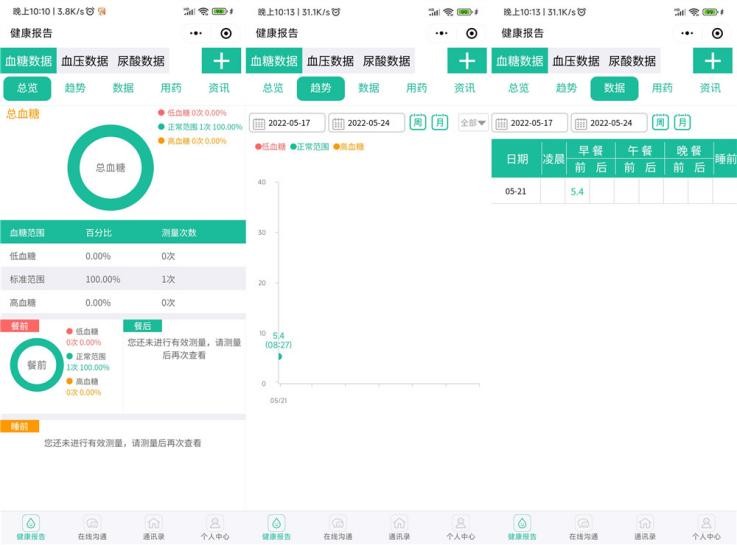Switch to 血压数据 tab in left screen
The width and height of the screenshot is (737, 545).
pos(85,61)
